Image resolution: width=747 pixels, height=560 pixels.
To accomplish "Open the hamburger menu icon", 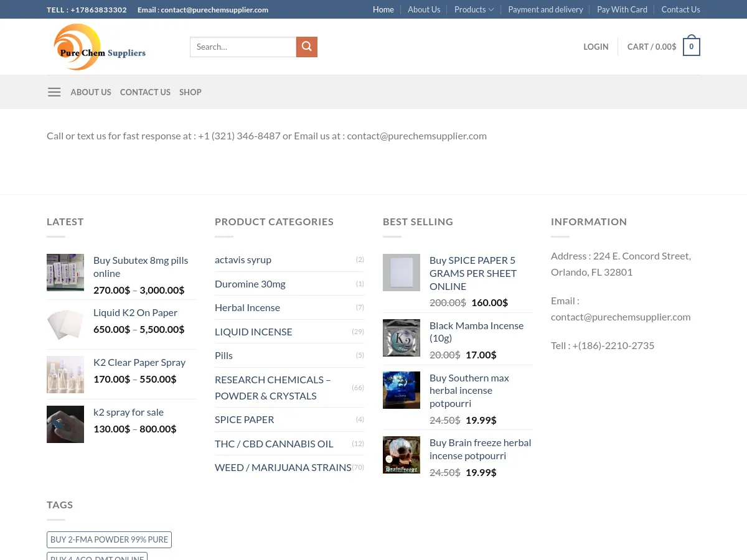I will [x=54, y=91].
